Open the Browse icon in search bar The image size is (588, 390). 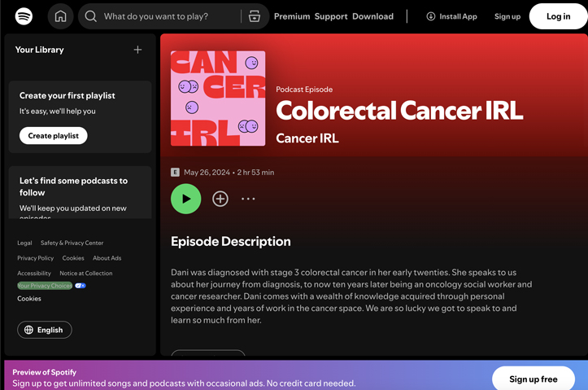click(x=255, y=16)
